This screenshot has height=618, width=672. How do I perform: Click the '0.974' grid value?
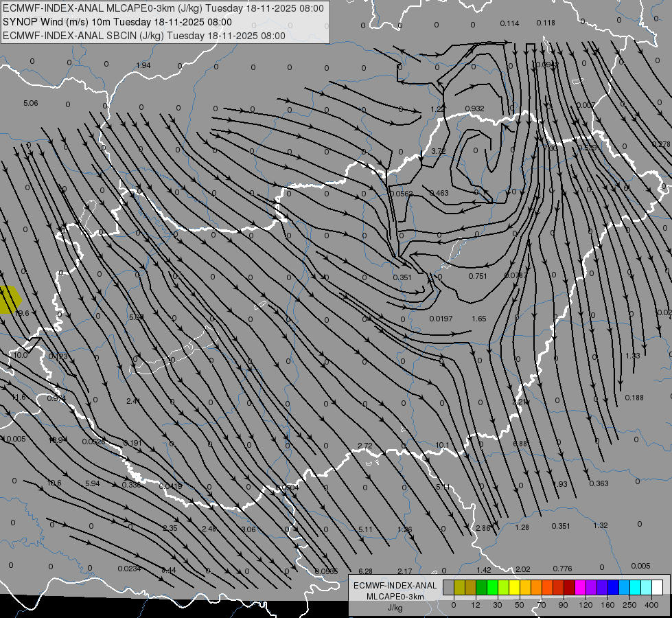56,398
